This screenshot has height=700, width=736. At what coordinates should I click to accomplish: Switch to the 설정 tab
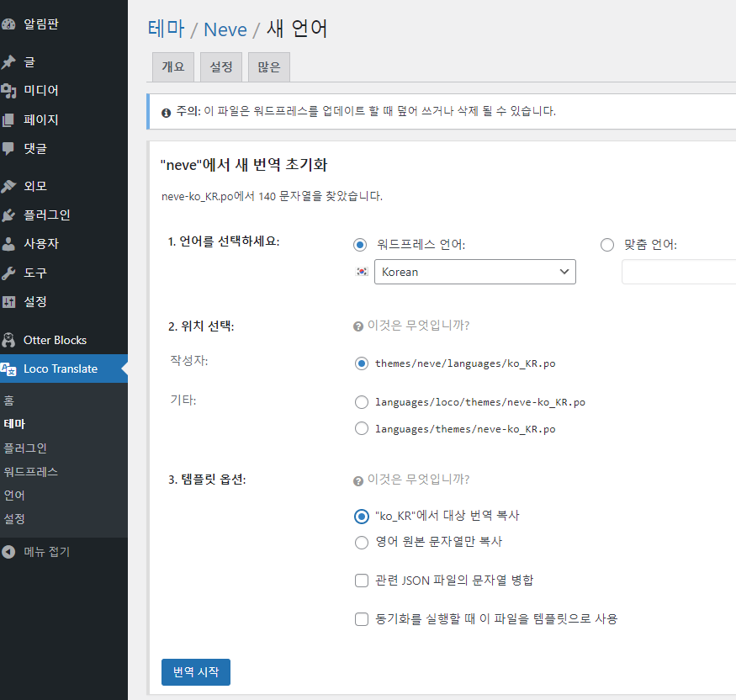tap(221, 67)
